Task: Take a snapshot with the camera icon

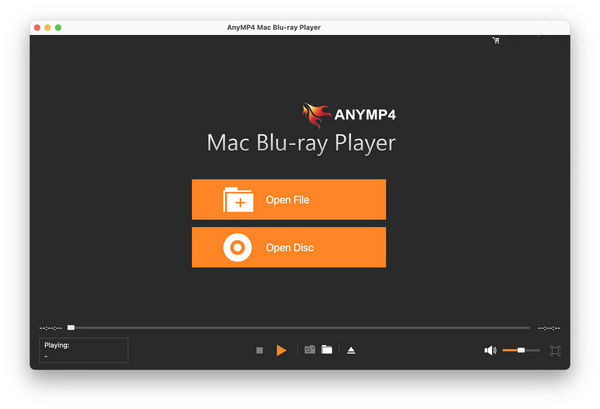Action: coord(310,349)
